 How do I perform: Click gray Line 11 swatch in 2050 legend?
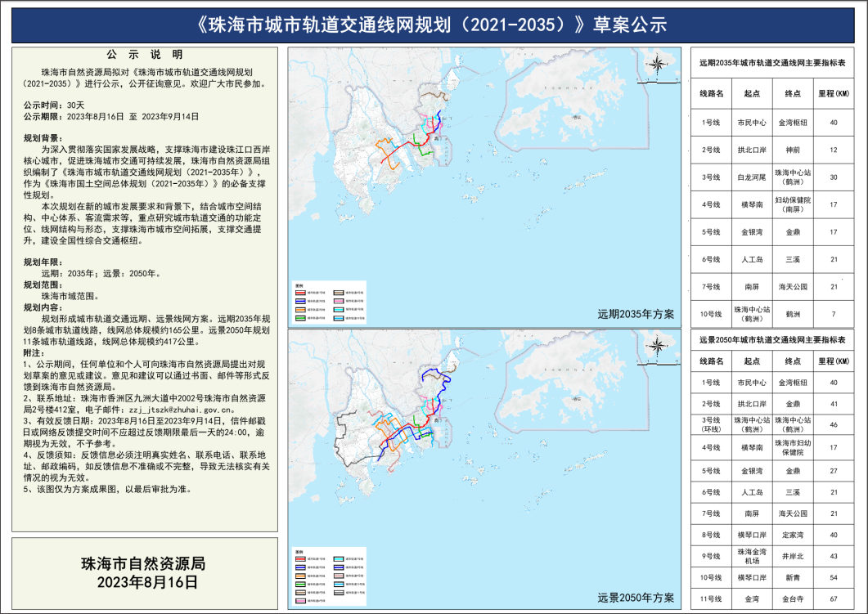pos(339,593)
